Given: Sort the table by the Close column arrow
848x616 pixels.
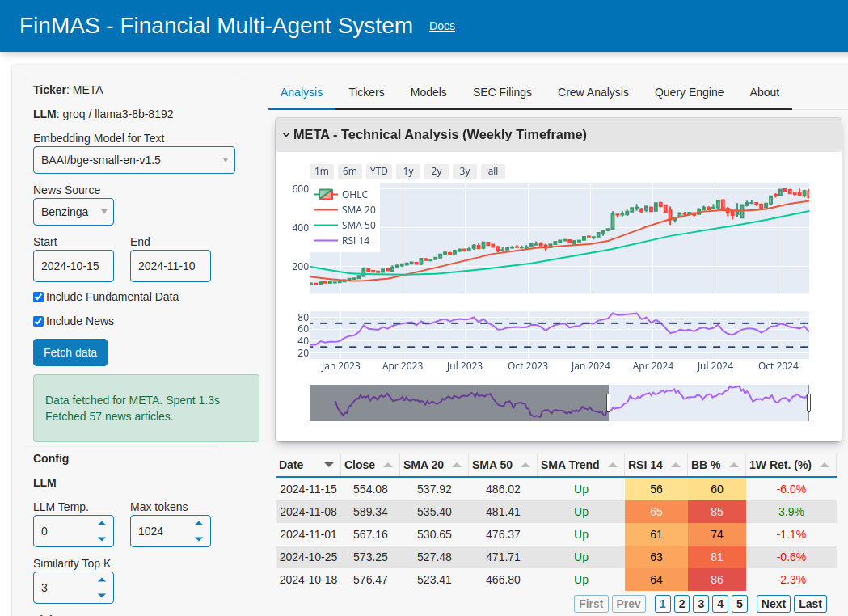Looking at the screenshot, I should (x=389, y=464).
